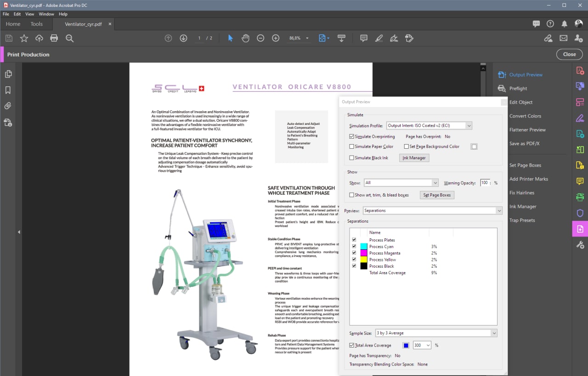Open the Create PDF icon in the right rail
The image size is (588, 376).
coord(580,71)
